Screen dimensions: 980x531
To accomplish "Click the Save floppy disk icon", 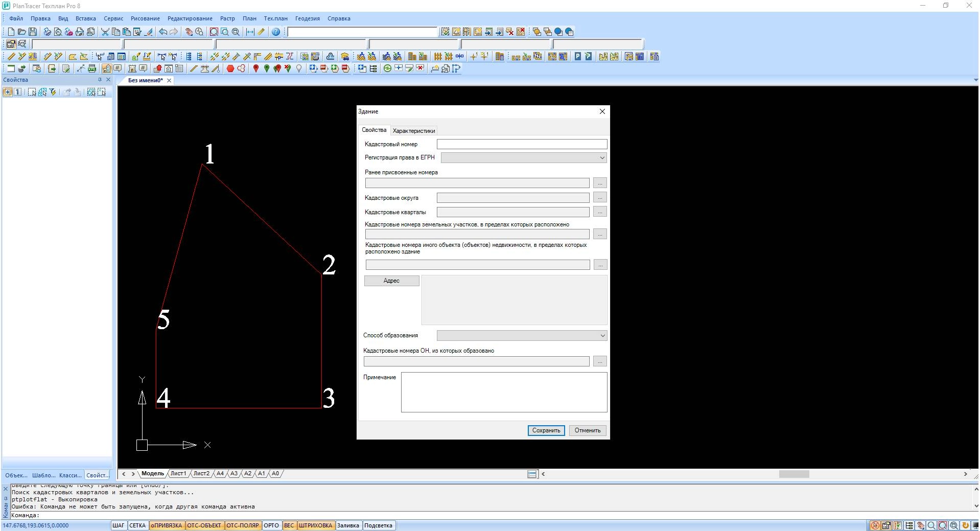I will click(33, 32).
